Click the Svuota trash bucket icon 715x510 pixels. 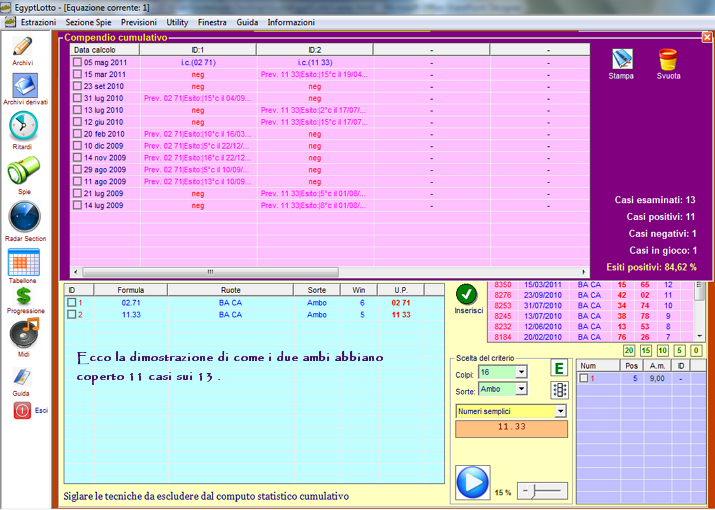tap(668, 59)
